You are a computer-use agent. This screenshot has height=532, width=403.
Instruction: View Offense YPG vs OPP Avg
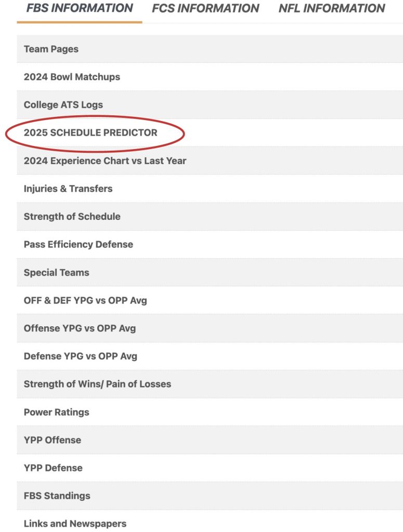(x=80, y=329)
